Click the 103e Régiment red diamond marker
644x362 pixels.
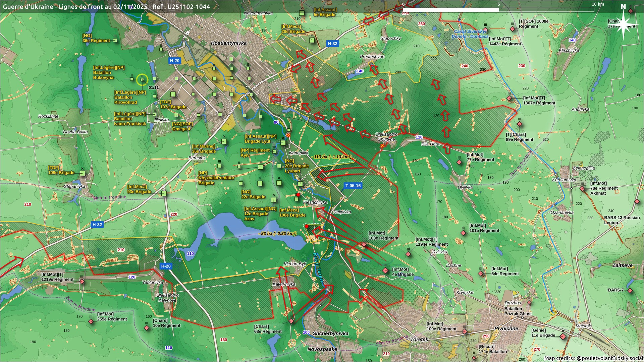364,245
